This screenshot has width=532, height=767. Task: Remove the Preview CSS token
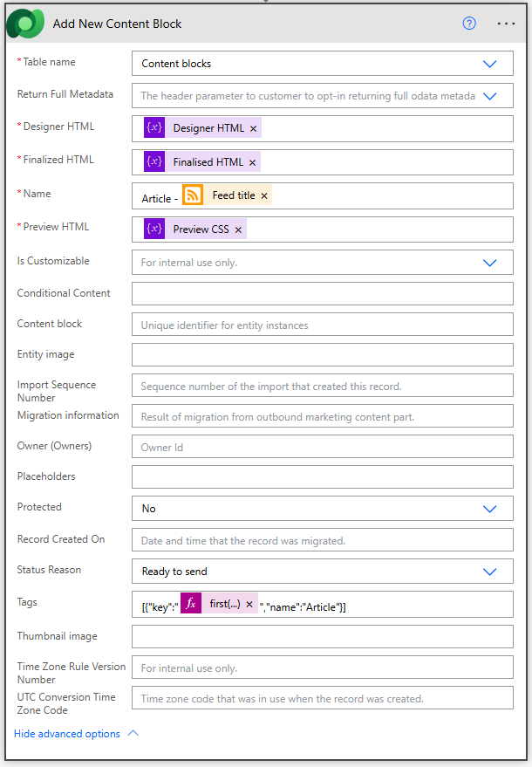coord(238,230)
